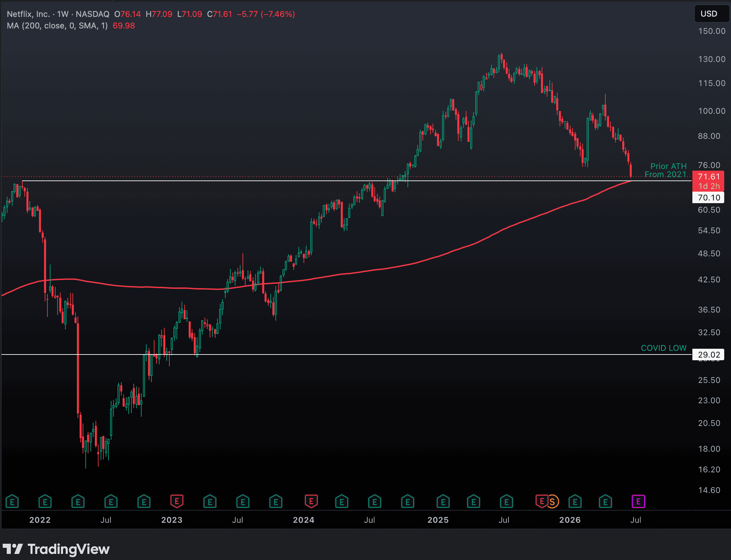
Task: Click the red earnings marker beside split icon
Action: pos(542,501)
